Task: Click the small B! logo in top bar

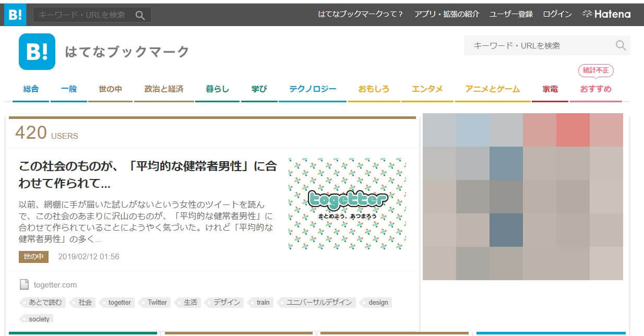Action: click(15, 15)
